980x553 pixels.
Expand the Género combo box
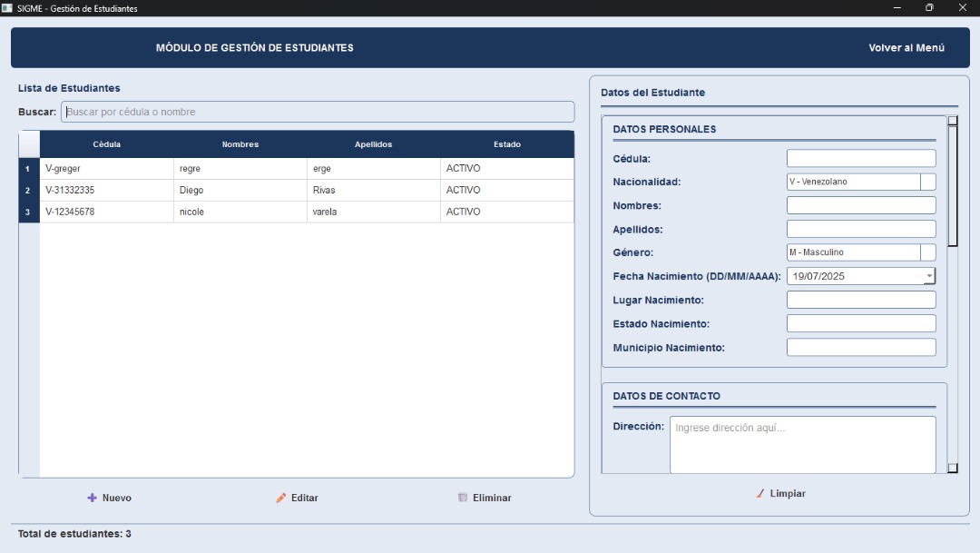[x=927, y=252]
